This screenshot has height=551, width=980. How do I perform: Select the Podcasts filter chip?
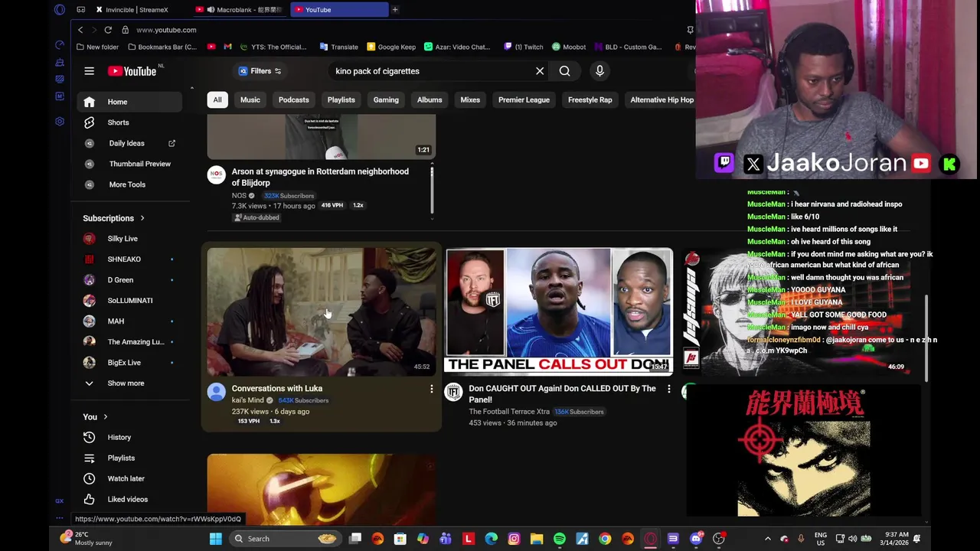pos(294,99)
